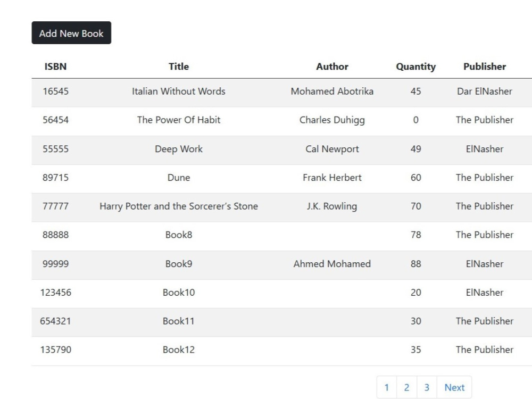The width and height of the screenshot is (532, 399).
Task: Select the Book10 title
Action: 179,292
